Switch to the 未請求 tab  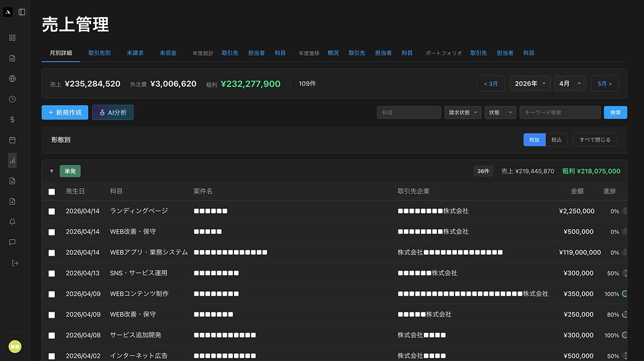click(x=135, y=53)
